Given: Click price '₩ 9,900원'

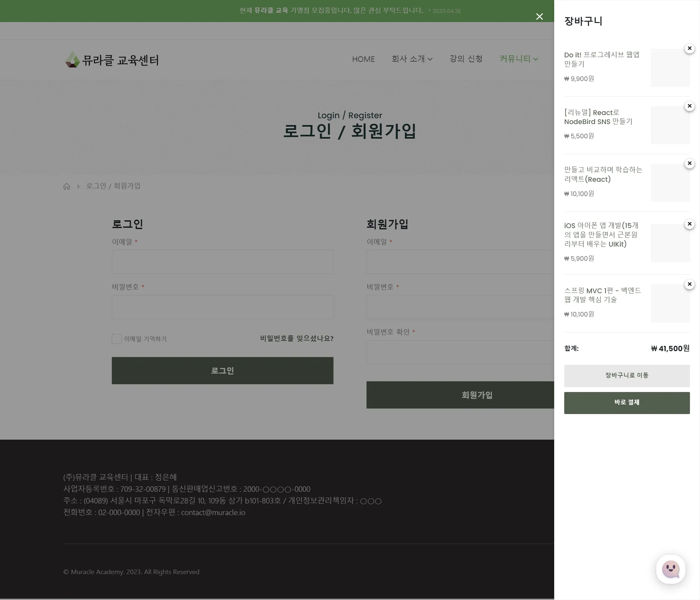Looking at the screenshot, I should pyautogui.click(x=579, y=79).
